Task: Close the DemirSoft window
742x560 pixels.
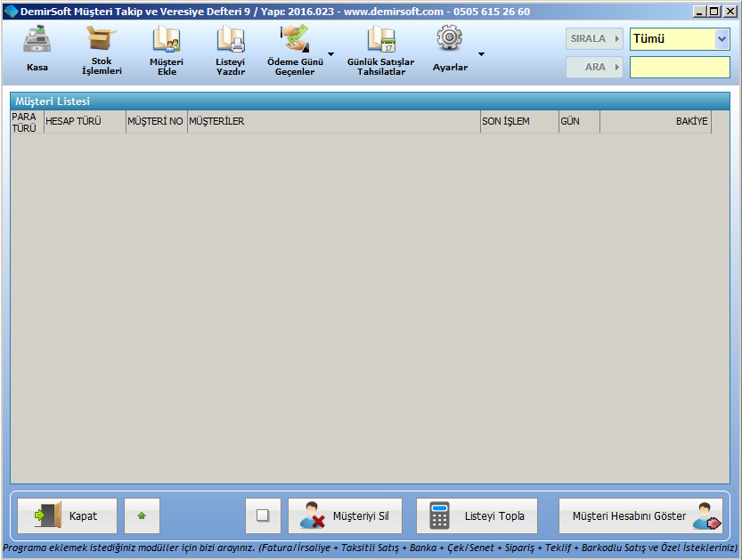Action: 730,12
